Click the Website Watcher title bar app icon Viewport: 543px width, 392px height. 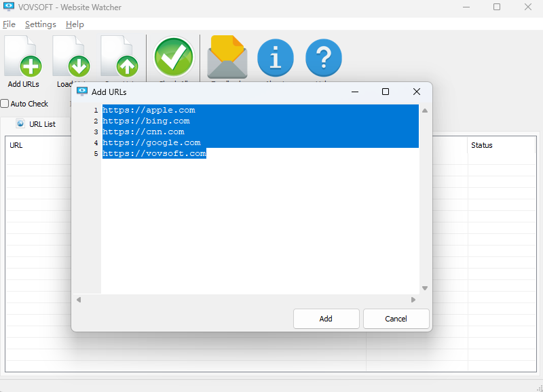coord(9,7)
